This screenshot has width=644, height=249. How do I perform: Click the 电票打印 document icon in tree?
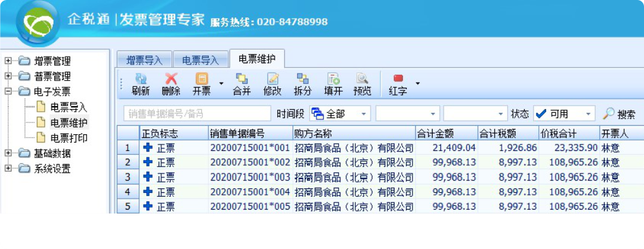[41, 137]
